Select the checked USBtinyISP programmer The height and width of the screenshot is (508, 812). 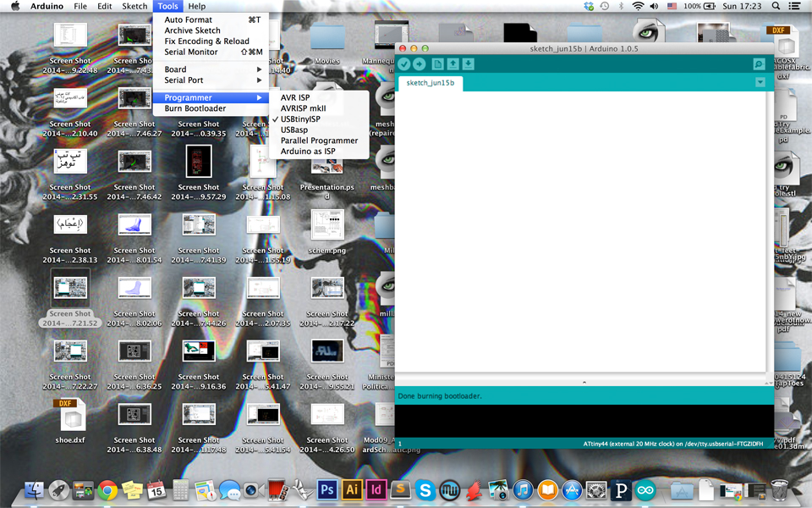pyautogui.click(x=319, y=119)
